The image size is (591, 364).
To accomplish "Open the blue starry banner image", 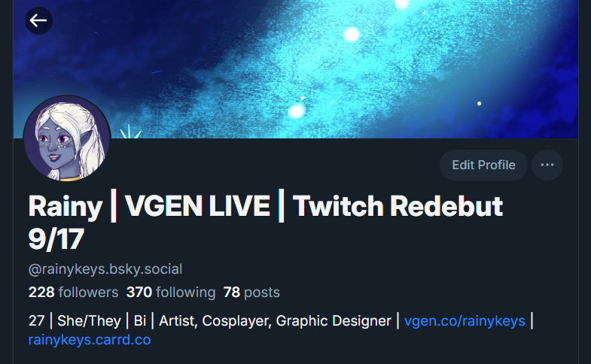I will coord(296,69).
